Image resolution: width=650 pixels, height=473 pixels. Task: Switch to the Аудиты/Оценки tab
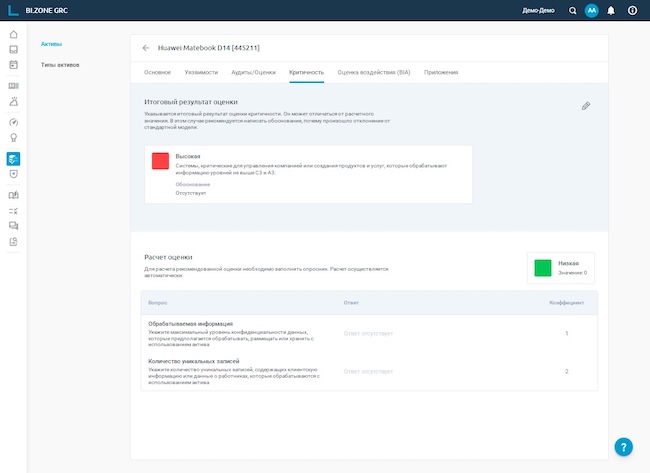[253, 72]
